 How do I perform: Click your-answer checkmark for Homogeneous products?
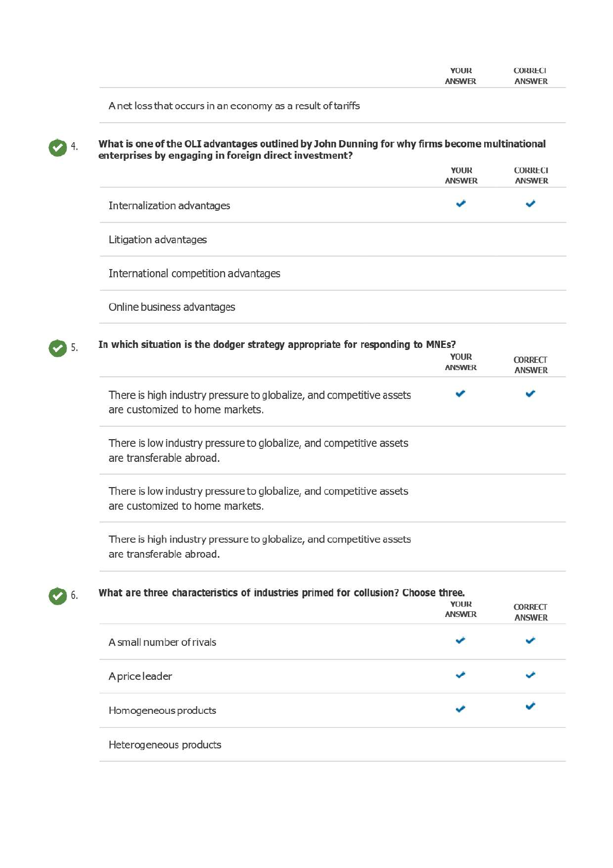[x=461, y=709]
